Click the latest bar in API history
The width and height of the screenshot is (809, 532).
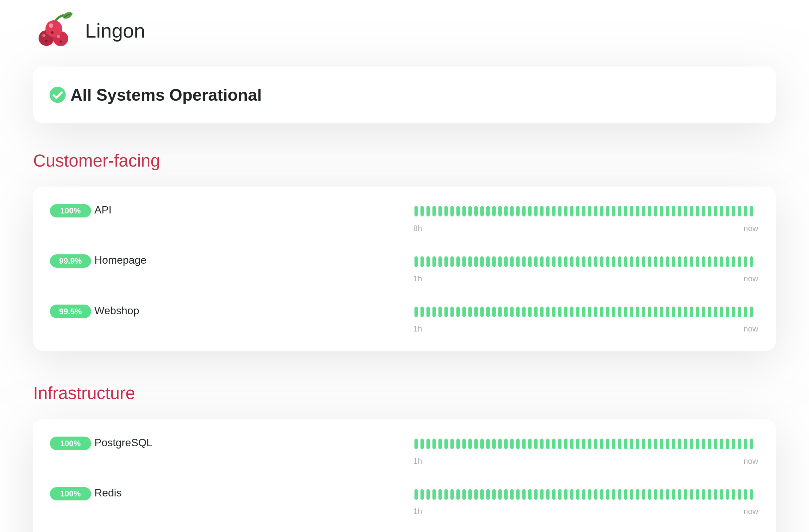[x=751, y=211]
